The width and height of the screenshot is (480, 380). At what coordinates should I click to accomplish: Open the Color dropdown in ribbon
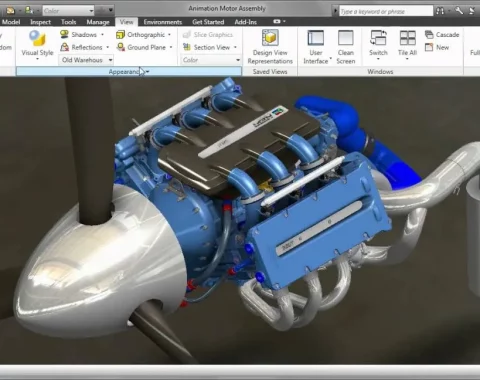coord(211,60)
